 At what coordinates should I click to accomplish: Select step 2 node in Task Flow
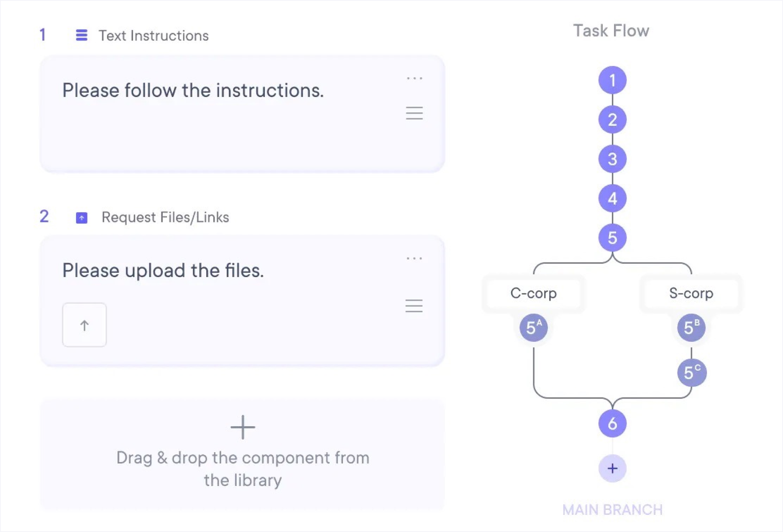coord(612,120)
